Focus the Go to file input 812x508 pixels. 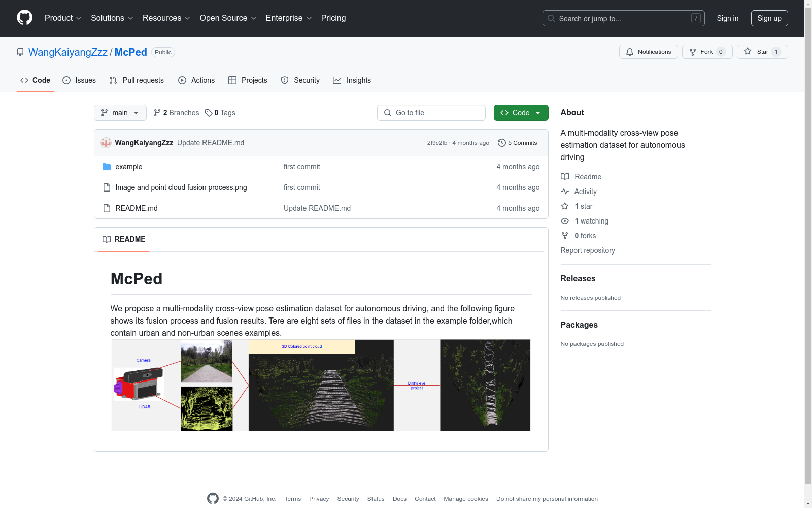[x=431, y=113]
